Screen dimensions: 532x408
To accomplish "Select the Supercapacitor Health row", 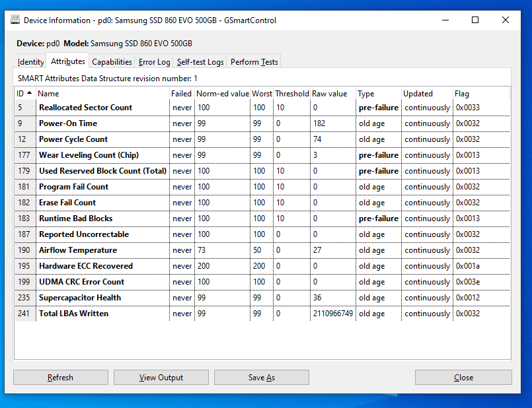I will pos(262,298).
